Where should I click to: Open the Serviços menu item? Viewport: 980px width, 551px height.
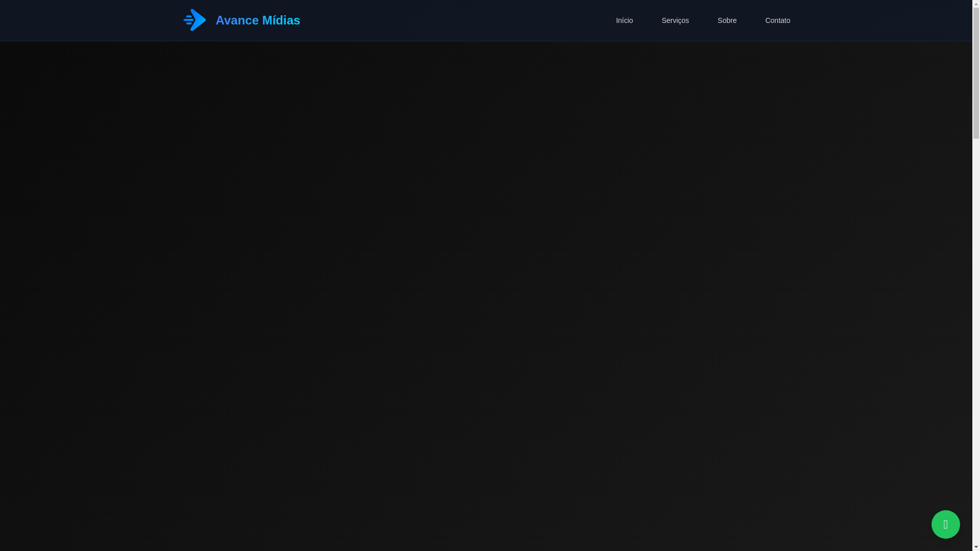pos(675,20)
